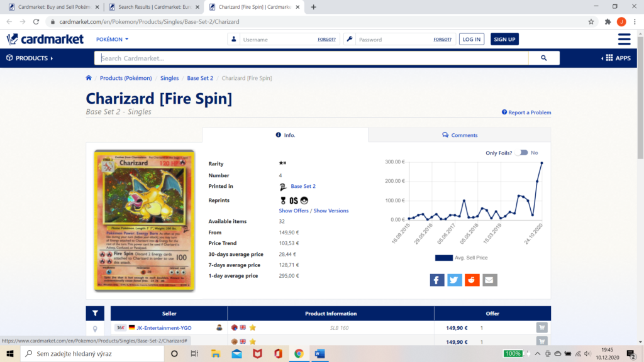Click the first reprint set icon
The height and width of the screenshot is (362, 644).
(283, 200)
